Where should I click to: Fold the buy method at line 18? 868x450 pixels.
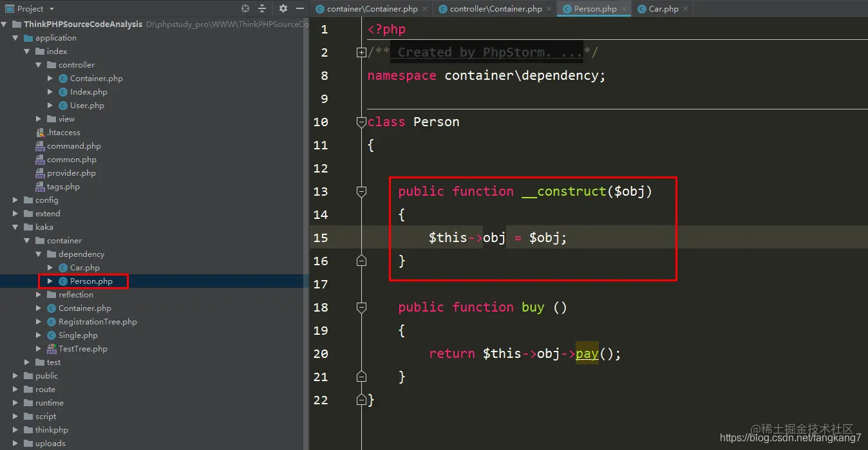click(x=361, y=307)
